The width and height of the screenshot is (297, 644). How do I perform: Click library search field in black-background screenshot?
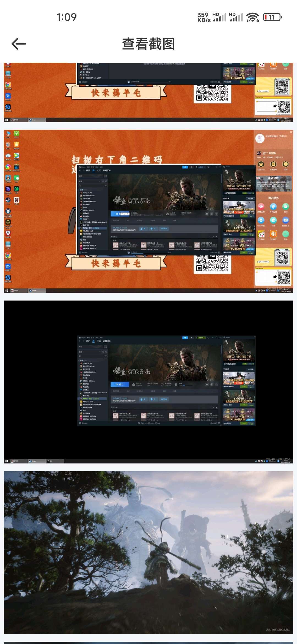pos(91,356)
